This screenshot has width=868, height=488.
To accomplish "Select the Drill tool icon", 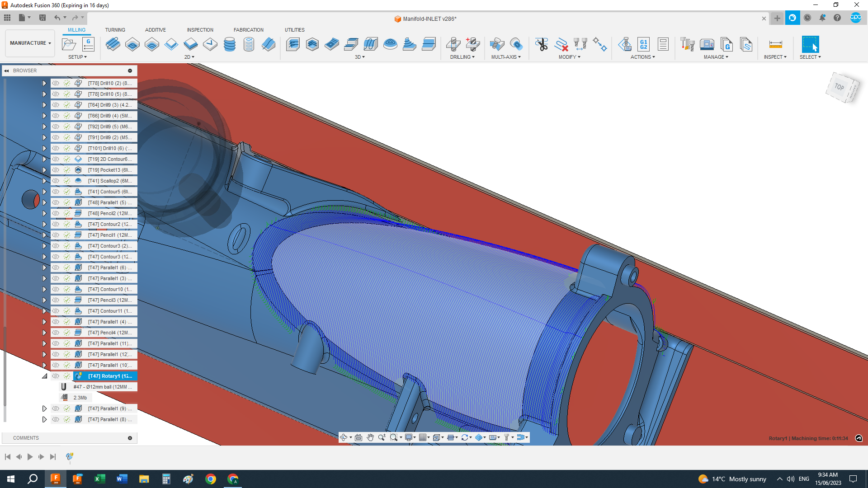I will click(x=453, y=44).
